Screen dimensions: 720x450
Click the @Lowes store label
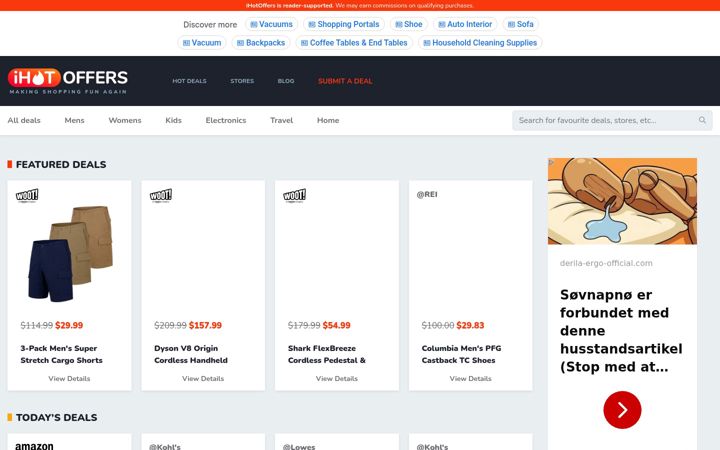coord(299,446)
